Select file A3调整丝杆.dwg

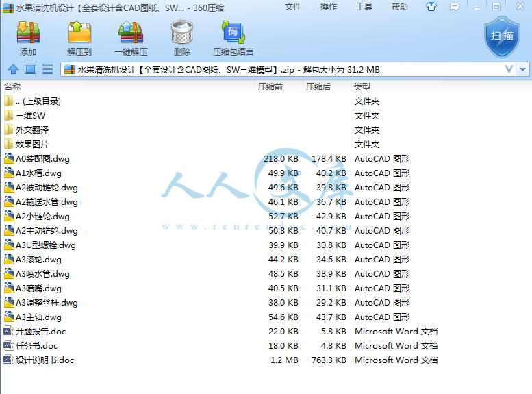click(x=47, y=303)
